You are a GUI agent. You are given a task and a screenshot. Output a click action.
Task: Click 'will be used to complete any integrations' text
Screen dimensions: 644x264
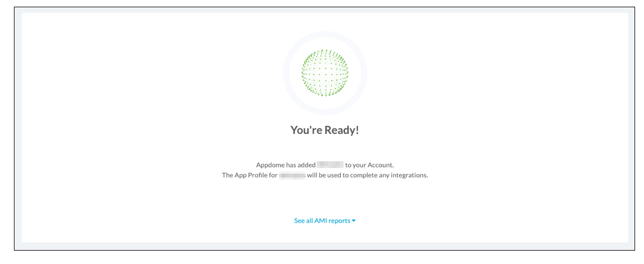coord(367,175)
